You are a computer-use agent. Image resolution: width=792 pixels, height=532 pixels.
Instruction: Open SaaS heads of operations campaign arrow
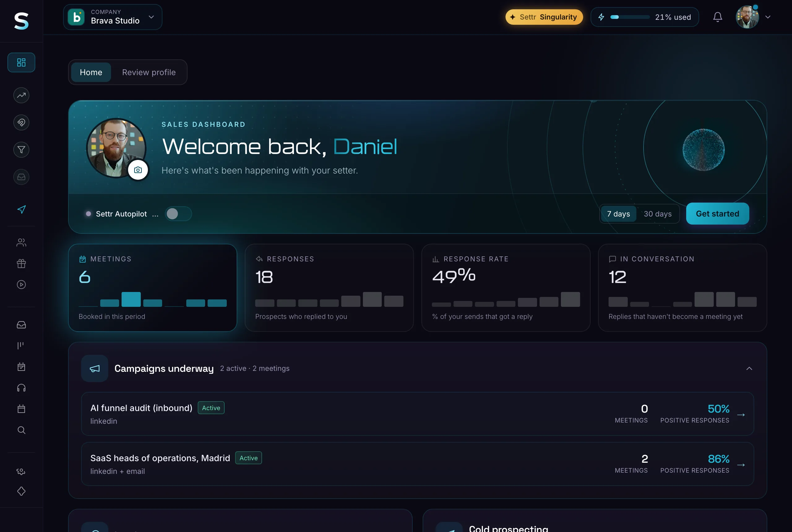pos(741,465)
